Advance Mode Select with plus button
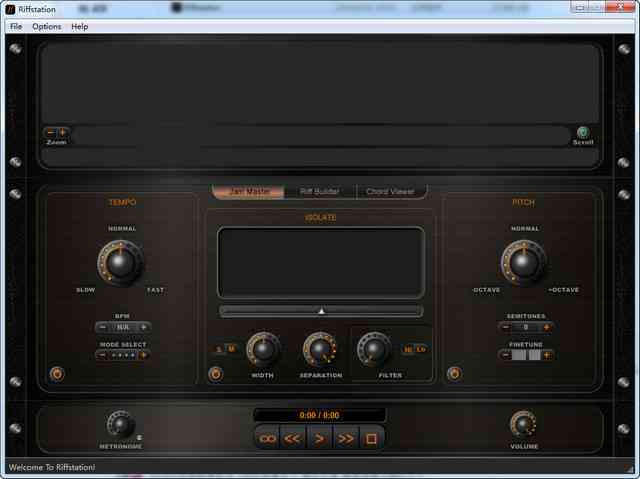 click(x=143, y=355)
